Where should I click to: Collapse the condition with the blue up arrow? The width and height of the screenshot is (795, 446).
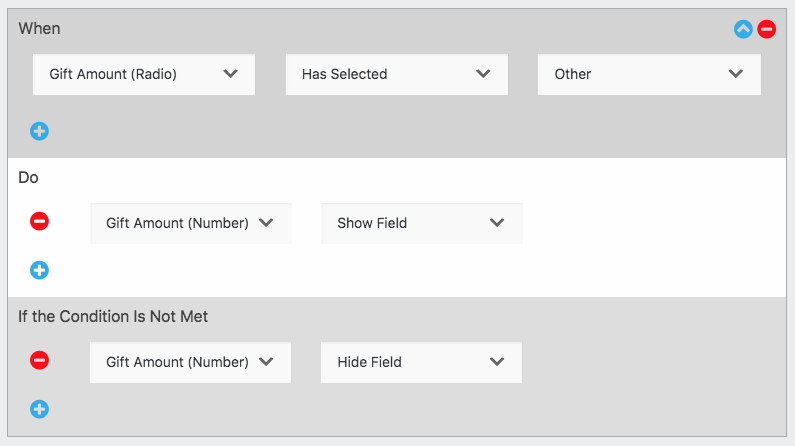[x=743, y=29]
